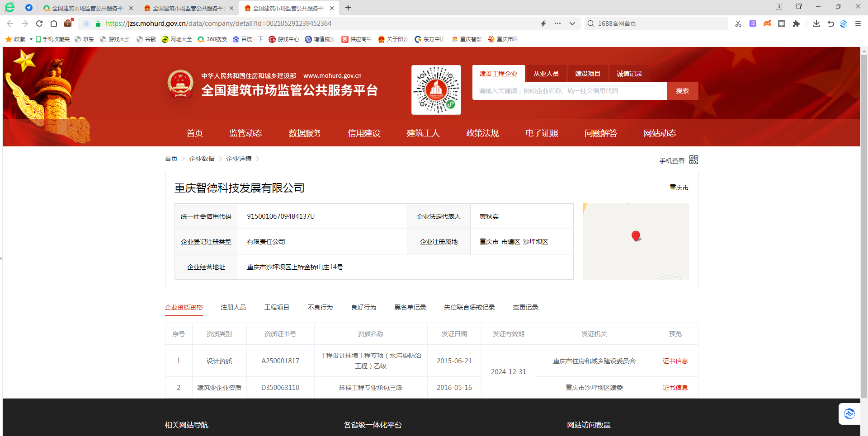
Task: Click the QR code icon beside 手机查看
Action: point(693,160)
